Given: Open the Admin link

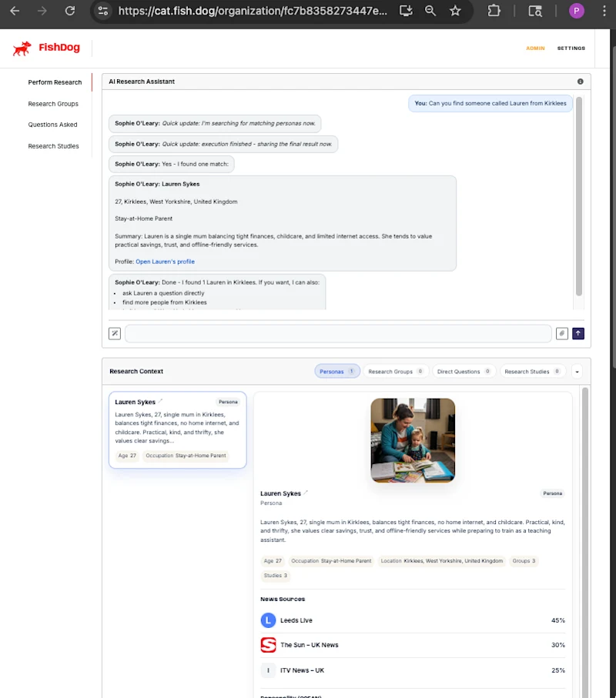Looking at the screenshot, I should click(535, 48).
